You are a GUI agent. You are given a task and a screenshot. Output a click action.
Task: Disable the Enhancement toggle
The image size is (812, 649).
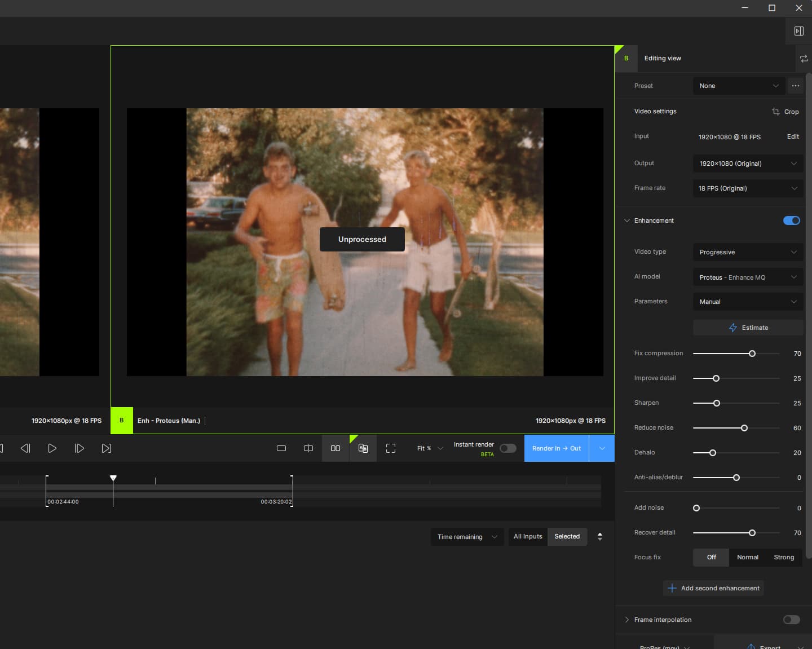point(791,220)
